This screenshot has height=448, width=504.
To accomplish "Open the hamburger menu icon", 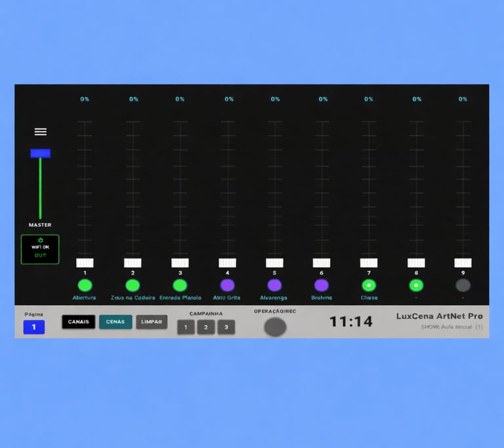I will click(x=41, y=131).
